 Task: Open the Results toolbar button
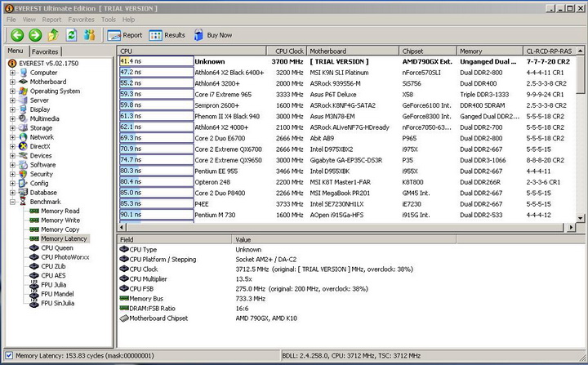[x=167, y=35]
